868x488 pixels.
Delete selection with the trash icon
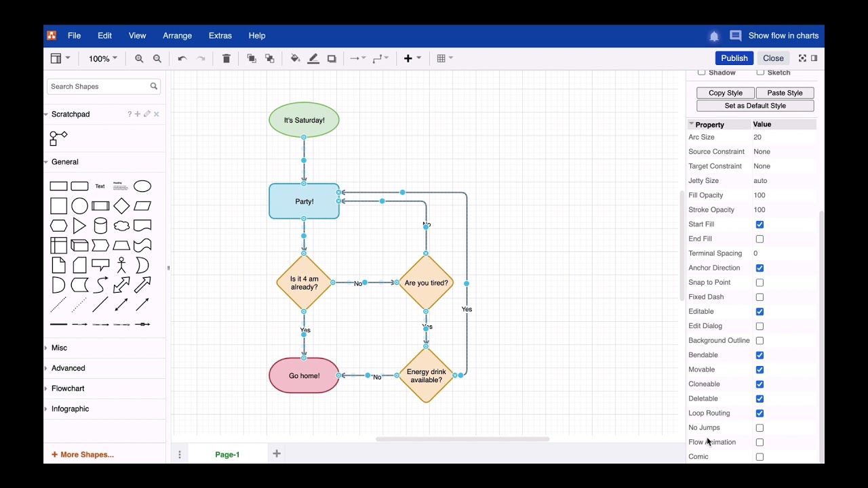coord(226,59)
